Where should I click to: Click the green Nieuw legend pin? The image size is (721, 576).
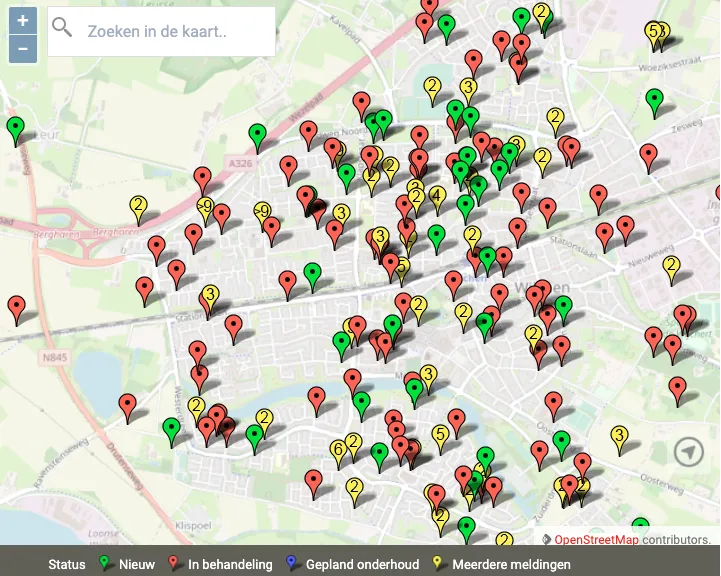(x=105, y=564)
